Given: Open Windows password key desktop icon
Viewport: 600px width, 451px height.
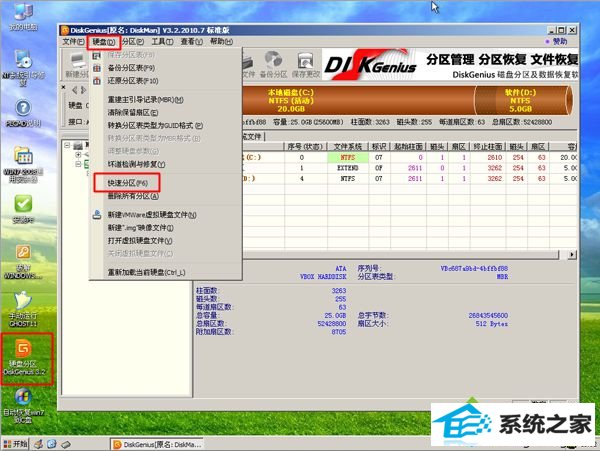Looking at the screenshot, I should 23,262.
